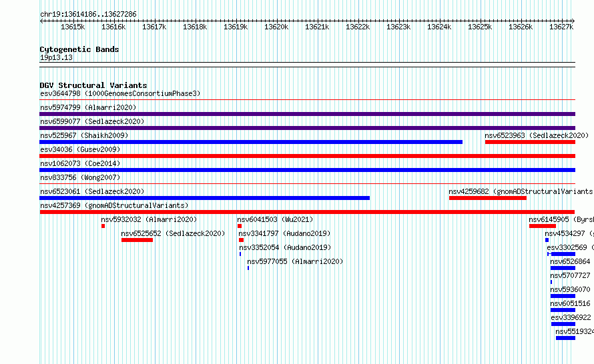Open the nsv6599077 (Sedlazeck2020) variant label

(x=92, y=121)
